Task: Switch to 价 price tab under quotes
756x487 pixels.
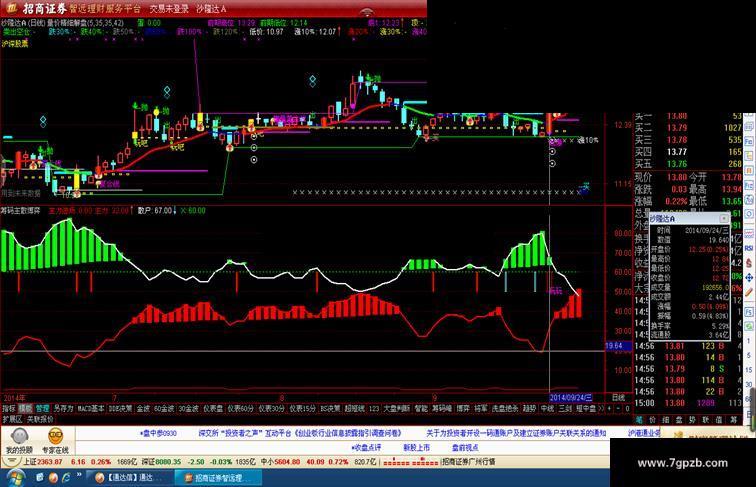Action: [x=653, y=419]
